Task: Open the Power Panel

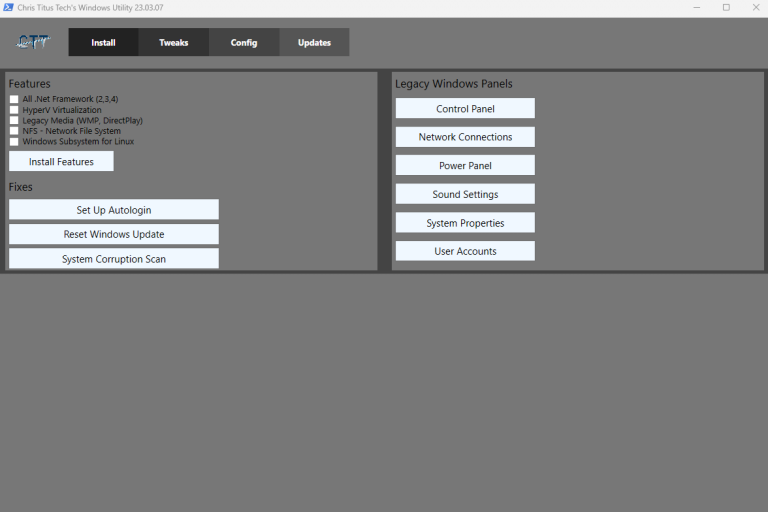Action: point(465,166)
